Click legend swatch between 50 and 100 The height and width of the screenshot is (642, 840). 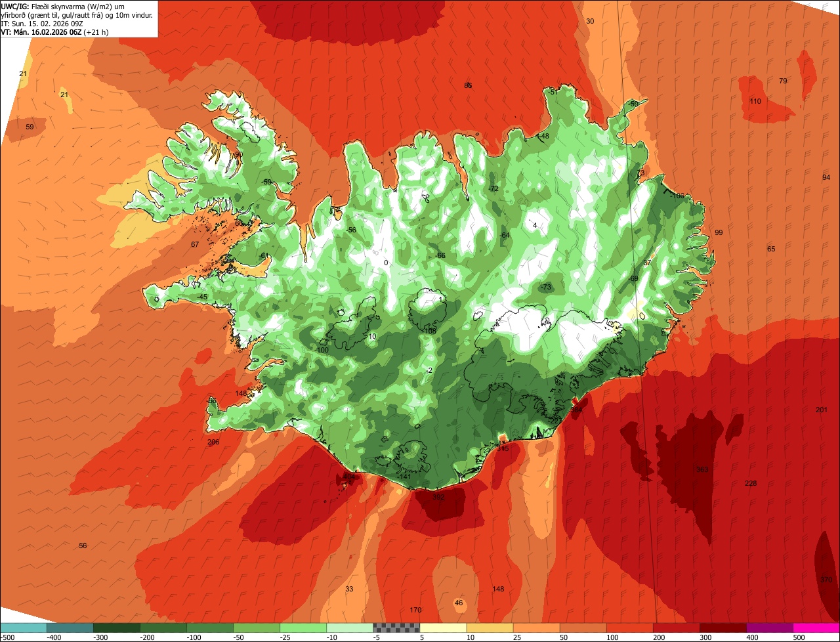click(x=583, y=628)
